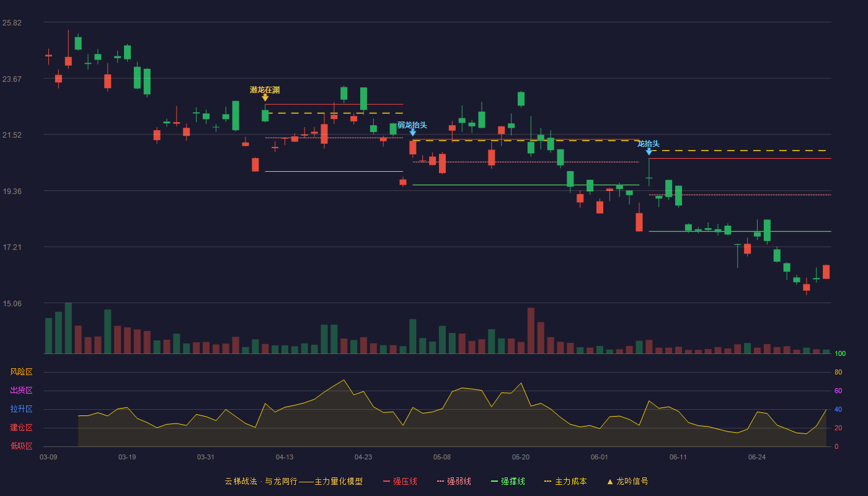Click the 04-23 date label
Viewport: 868px width, 496px height.
[363, 457]
